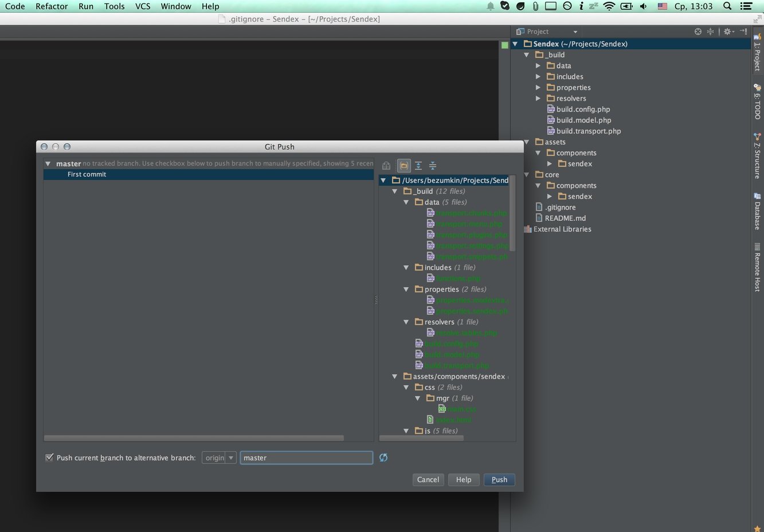
Task: Click the branch name input field
Action: 306,457
